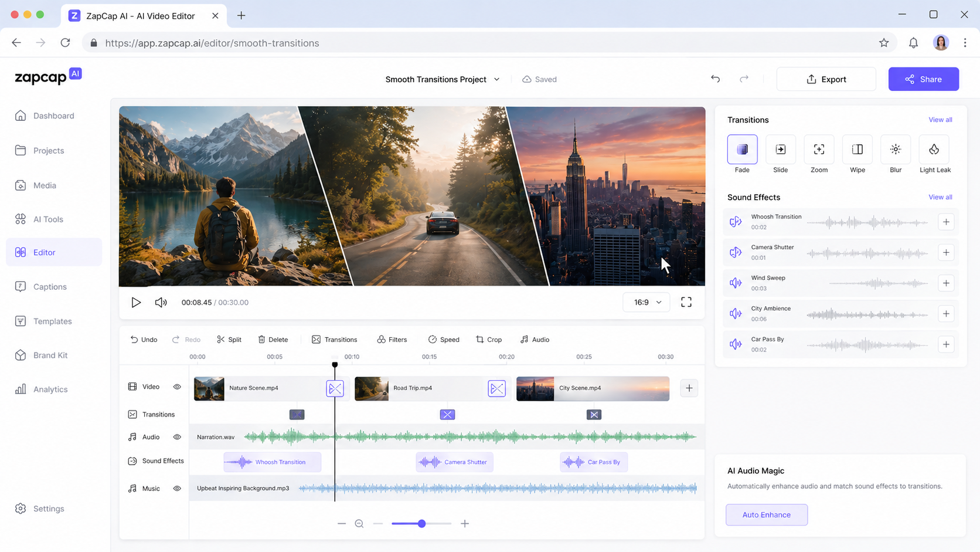
Task: Click the timeline zoom slider handle
Action: click(421, 523)
